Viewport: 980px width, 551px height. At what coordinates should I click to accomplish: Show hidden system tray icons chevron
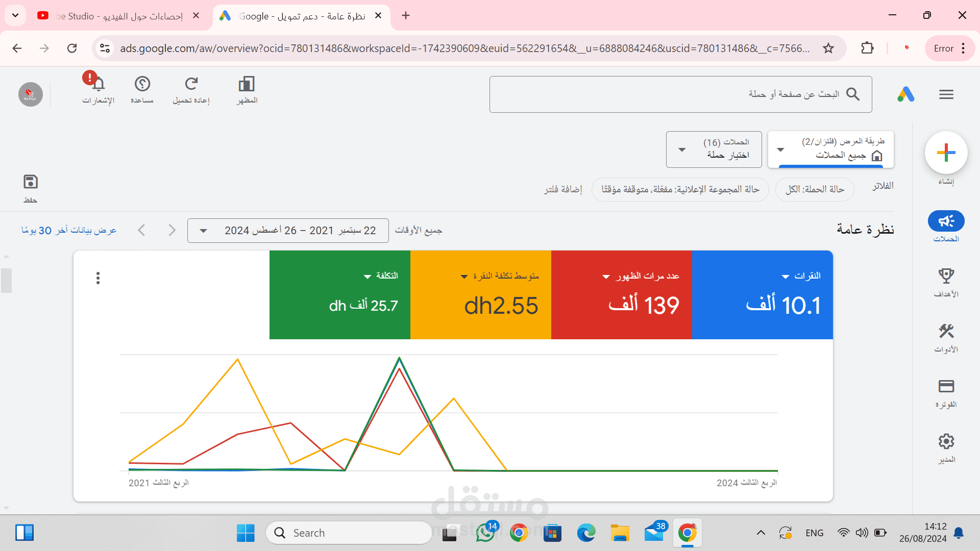(x=761, y=533)
